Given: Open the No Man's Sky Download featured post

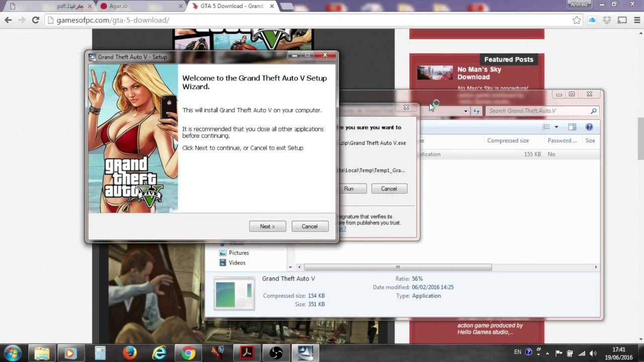Looking at the screenshot, I should [x=479, y=73].
